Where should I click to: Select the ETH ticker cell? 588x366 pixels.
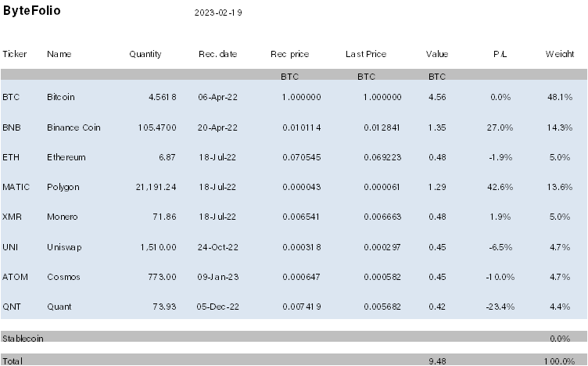click(x=11, y=157)
